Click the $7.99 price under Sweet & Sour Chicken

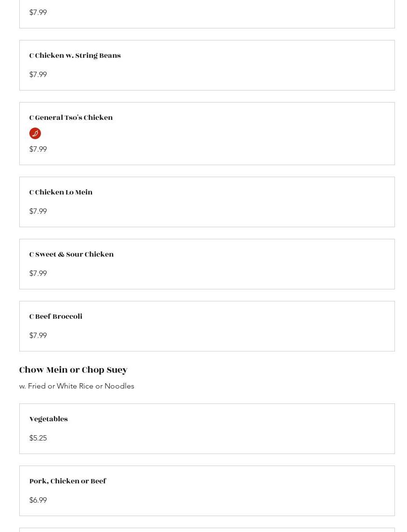click(38, 273)
